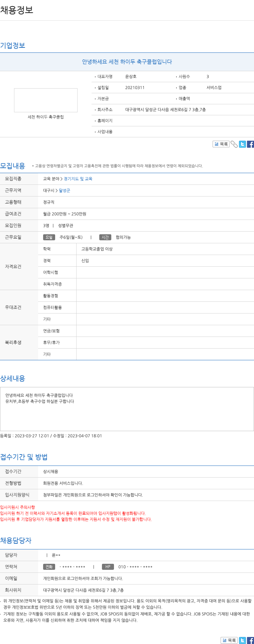Click the 채용정보 page title

point(17,10)
